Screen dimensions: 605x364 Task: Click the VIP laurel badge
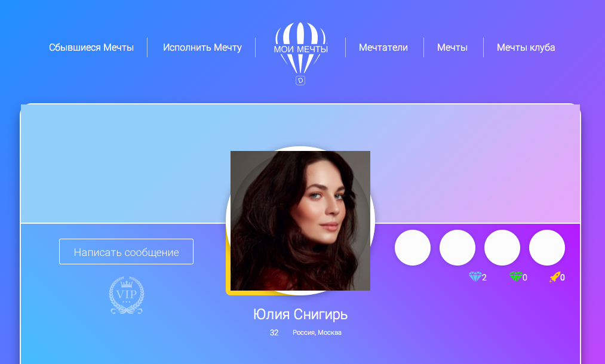point(127,295)
